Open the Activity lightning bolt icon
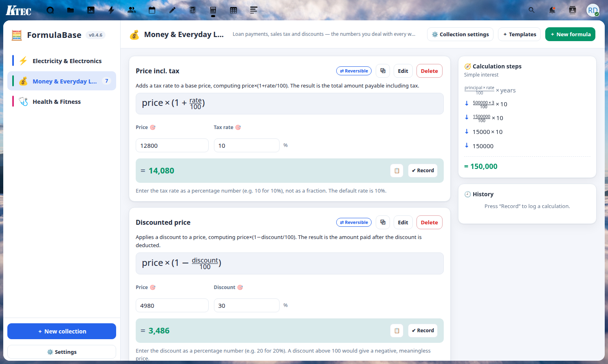This screenshot has height=364, width=608. point(111,10)
